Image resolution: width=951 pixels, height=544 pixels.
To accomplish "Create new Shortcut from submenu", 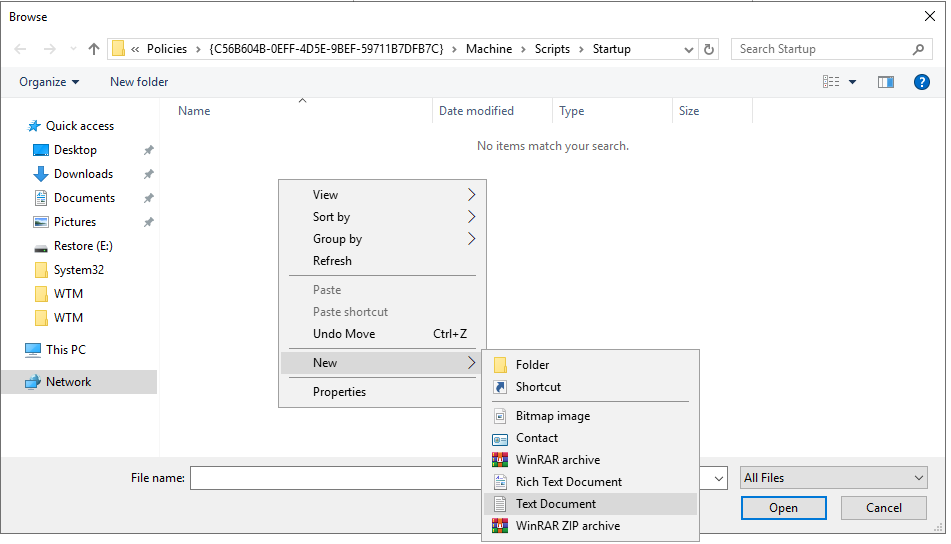I will click(590, 386).
